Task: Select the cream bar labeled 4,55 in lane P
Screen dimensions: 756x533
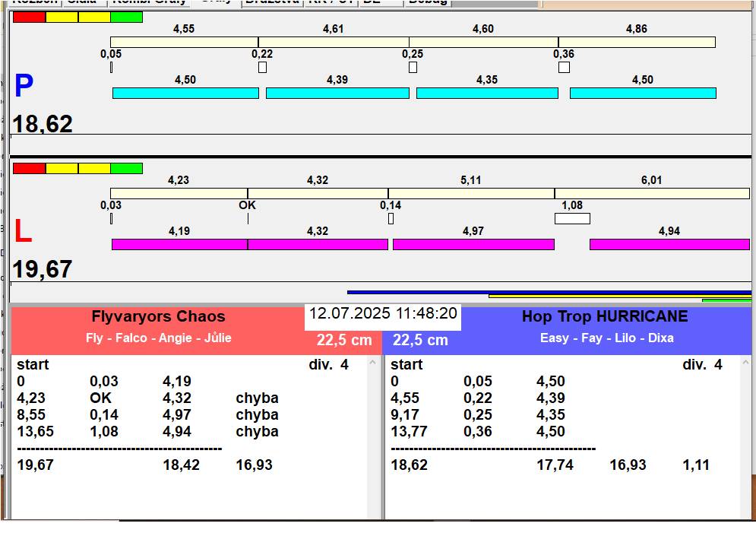Action: [184, 42]
